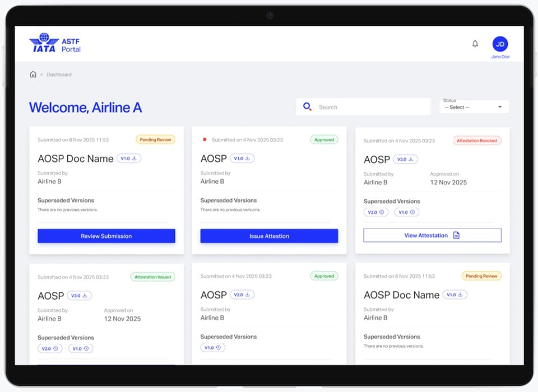Open the JD user avatar menu
This screenshot has width=538, height=392.
pyautogui.click(x=500, y=44)
